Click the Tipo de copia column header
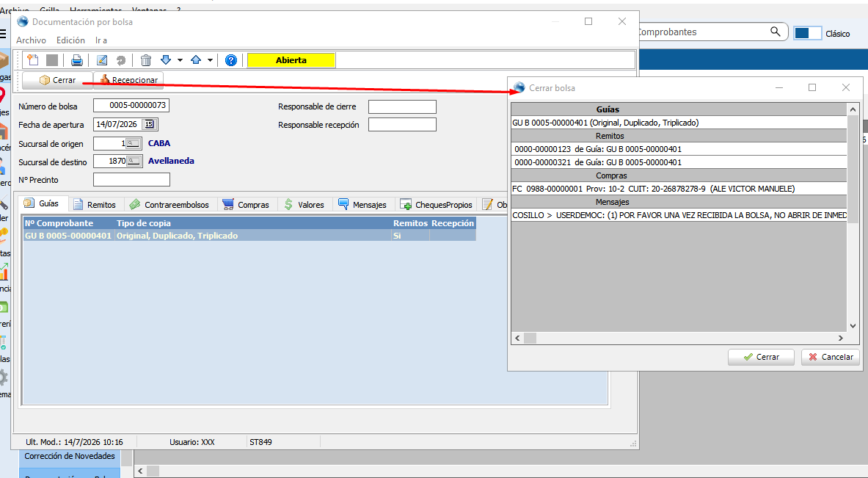 tap(253, 223)
